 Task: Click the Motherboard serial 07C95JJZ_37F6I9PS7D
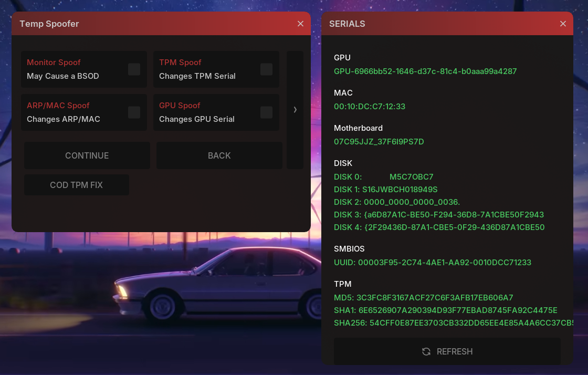pyautogui.click(x=379, y=142)
